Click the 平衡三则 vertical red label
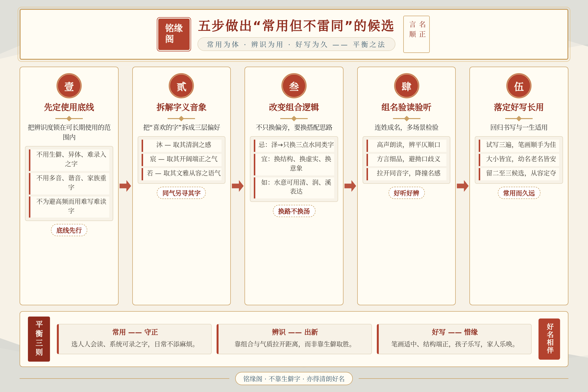This screenshot has height=392, width=588. [x=39, y=339]
